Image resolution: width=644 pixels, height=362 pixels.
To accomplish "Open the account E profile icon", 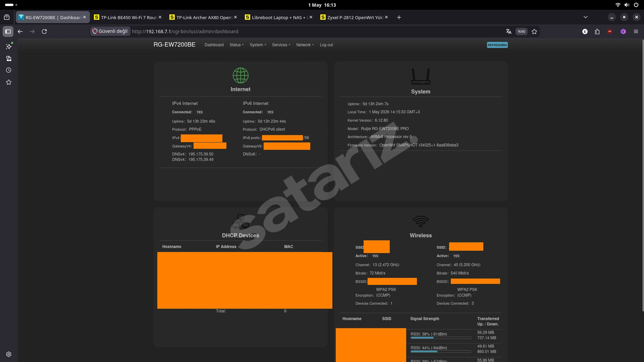I will point(585,32).
